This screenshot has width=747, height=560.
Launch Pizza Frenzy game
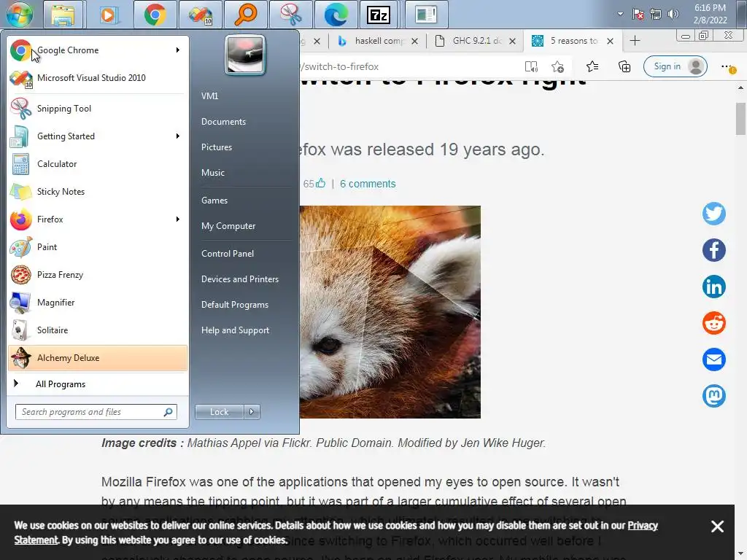point(98,275)
